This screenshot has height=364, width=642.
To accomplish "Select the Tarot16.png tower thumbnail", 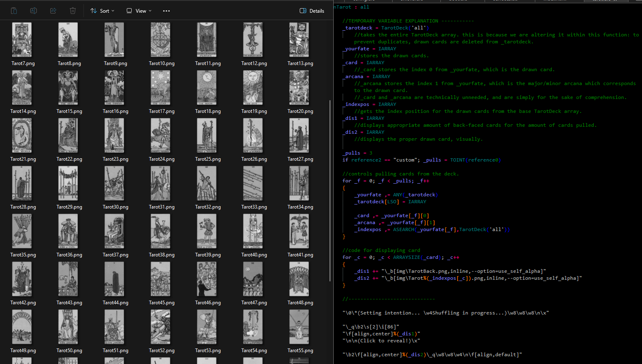I will [x=114, y=88].
